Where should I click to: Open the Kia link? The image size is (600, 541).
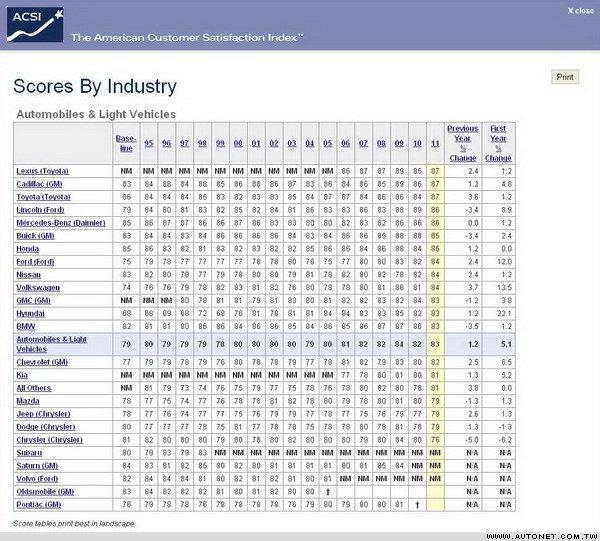point(22,375)
